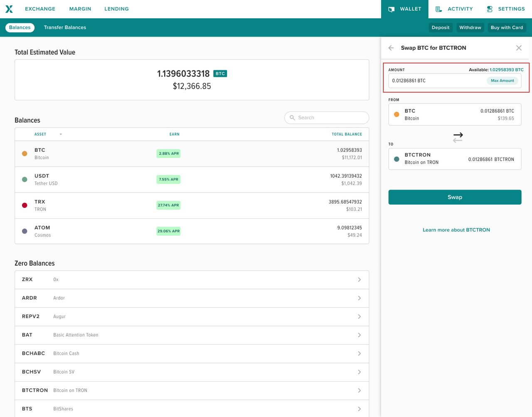Select the Cosmos asset name
The width and height of the screenshot is (532, 417).
tap(42, 235)
